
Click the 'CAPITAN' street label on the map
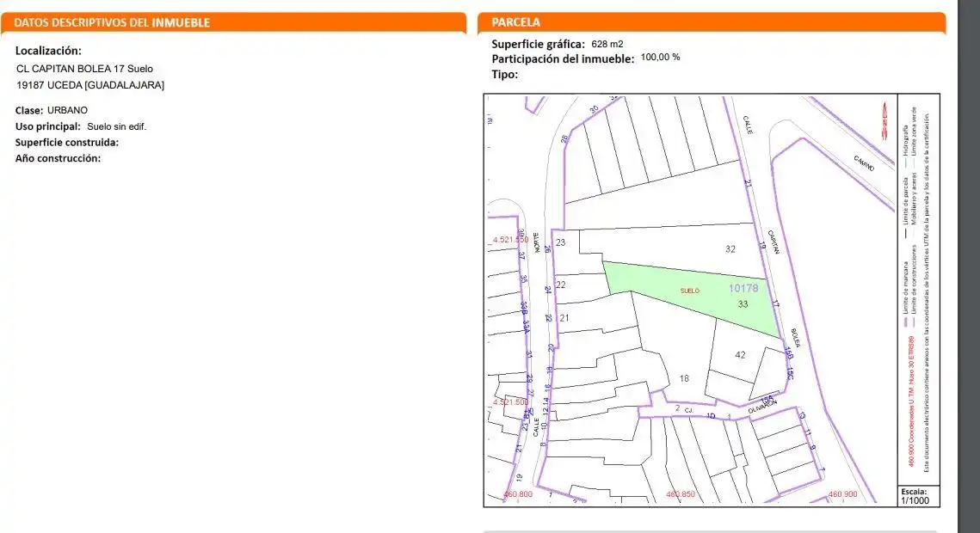[x=774, y=242]
